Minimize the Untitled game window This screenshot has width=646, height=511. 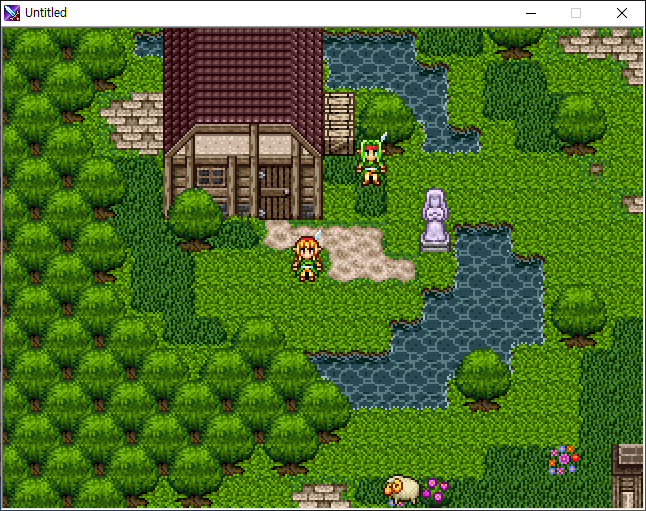tap(531, 13)
